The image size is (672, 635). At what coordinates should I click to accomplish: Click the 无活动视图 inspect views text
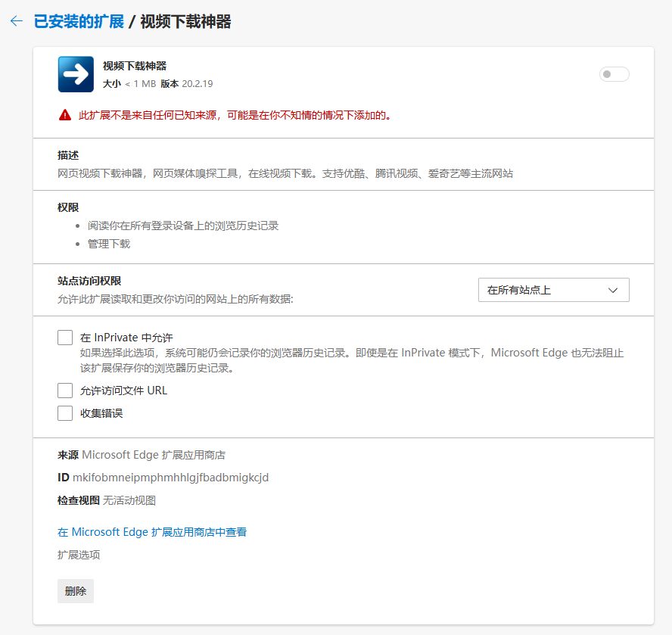tap(129, 500)
